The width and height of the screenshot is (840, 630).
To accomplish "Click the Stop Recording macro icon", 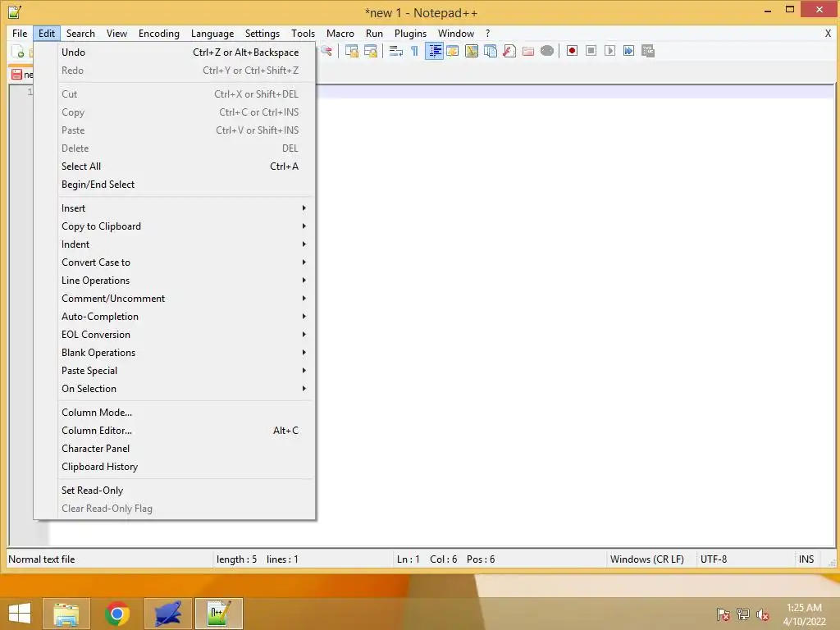I will tap(591, 51).
